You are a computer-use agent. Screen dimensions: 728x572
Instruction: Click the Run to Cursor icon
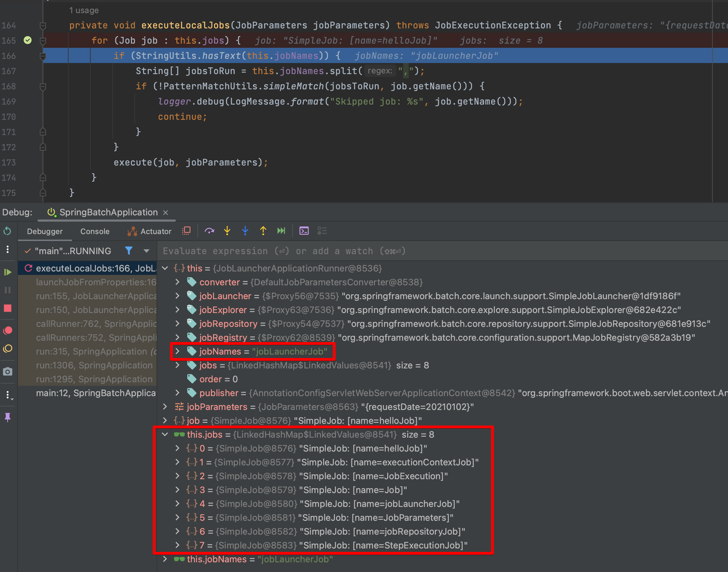281,231
